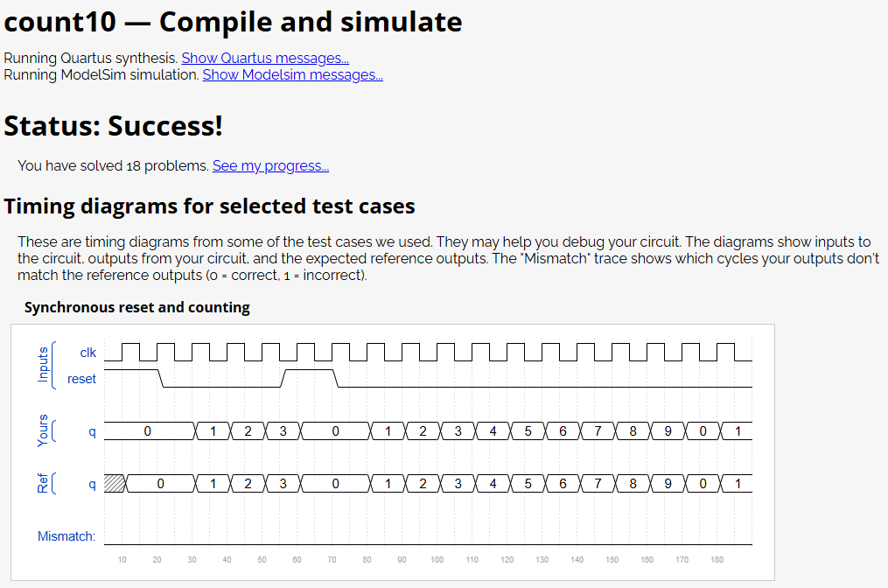Click the Synchronous reset and counting caption
Viewport: 888px width, 588px height.
point(137,308)
